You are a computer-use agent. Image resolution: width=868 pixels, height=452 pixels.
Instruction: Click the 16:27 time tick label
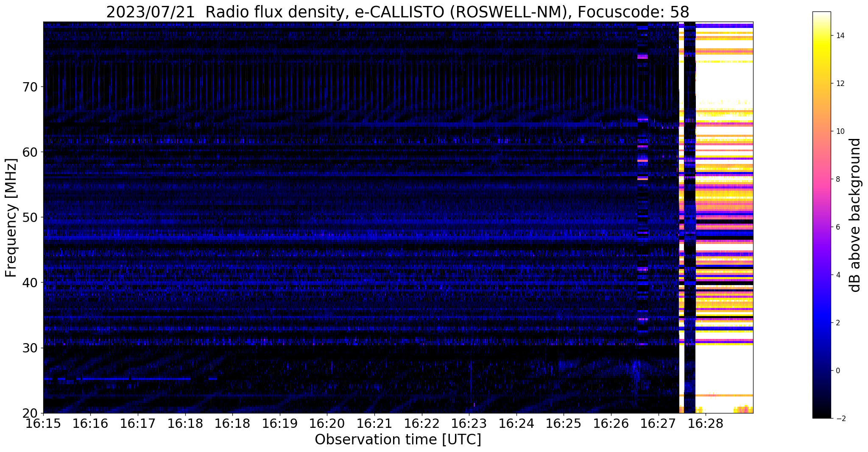[x=659, y=424]
